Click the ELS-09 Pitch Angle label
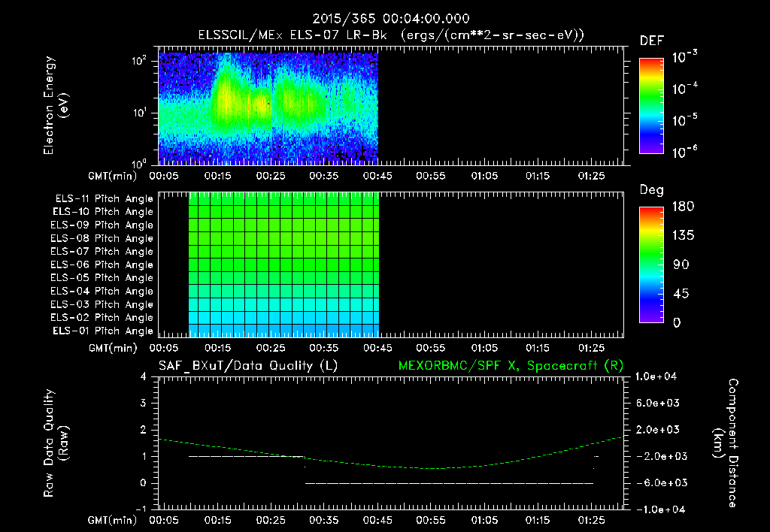770x532 pixels. (x=102, y=225)
